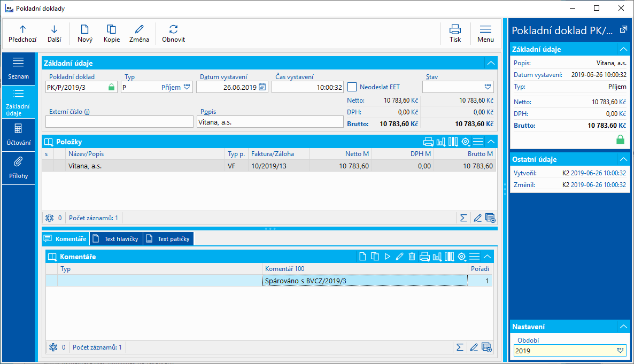
Task: Toggle the Neodeslat EET checkbox
Action: (352, 87)
